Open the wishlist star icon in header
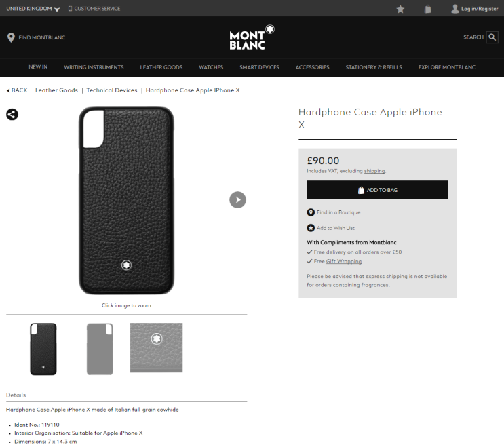This screenshot has height=447, width=504. 400,9
